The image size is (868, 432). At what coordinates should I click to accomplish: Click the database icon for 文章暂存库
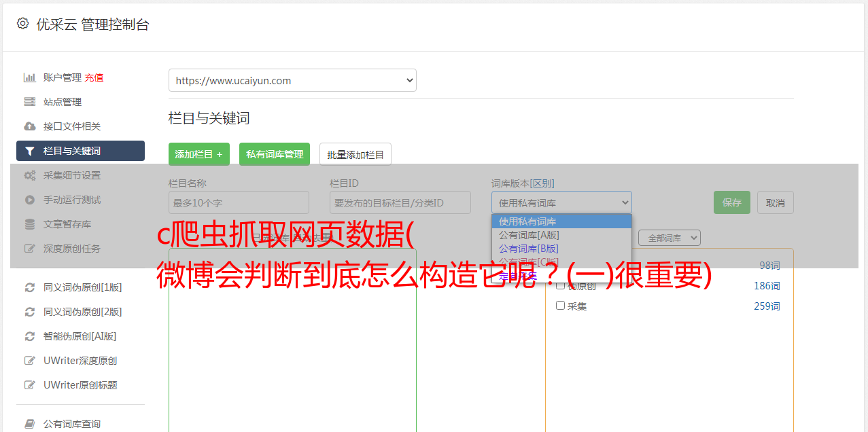pyautogui.click(x=29, y=224)
